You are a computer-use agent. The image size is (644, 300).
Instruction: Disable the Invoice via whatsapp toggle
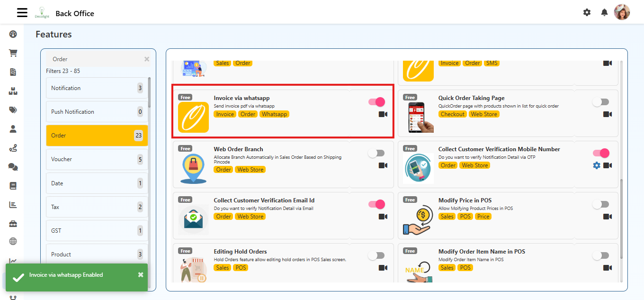(x=376, y=102)
